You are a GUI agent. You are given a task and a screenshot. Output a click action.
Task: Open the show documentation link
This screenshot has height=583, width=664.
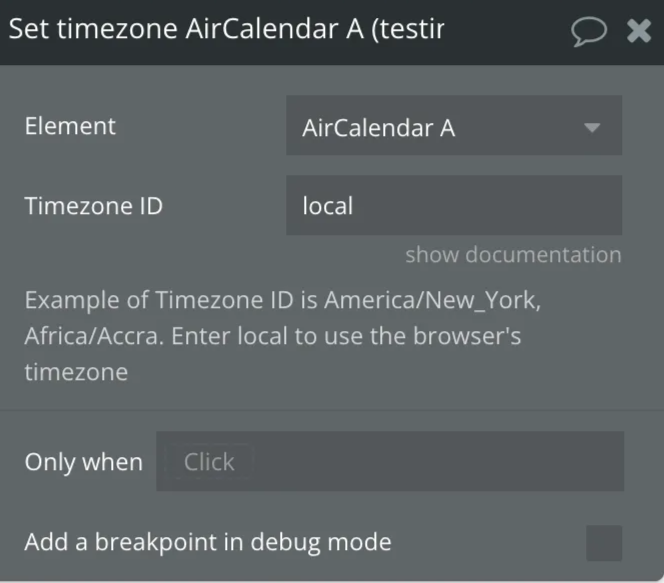click(513, 255)
